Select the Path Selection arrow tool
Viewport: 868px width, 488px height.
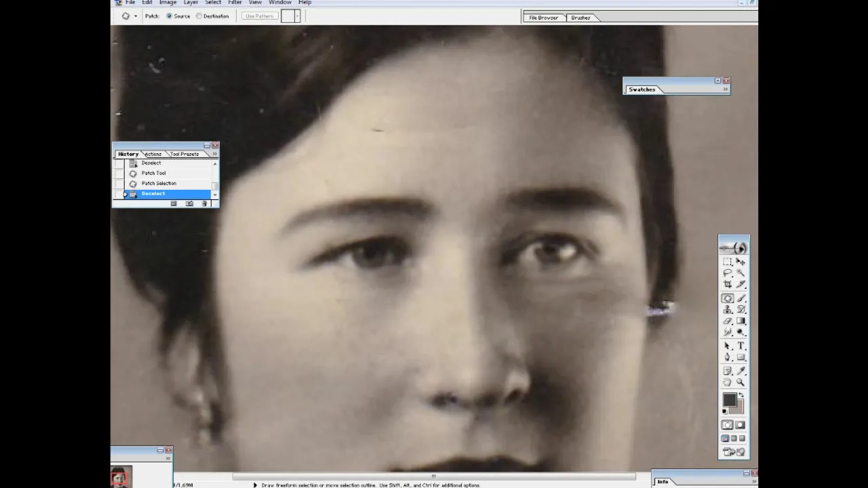point(727,346)
